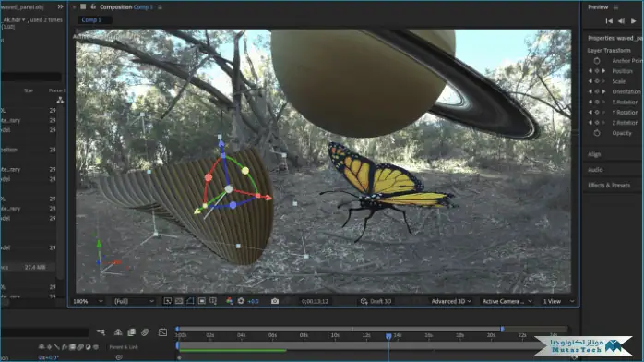Click the Properties: waved_panel panel title

tap(614, 38)
